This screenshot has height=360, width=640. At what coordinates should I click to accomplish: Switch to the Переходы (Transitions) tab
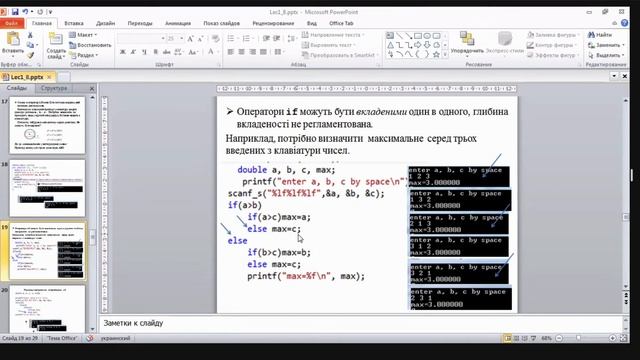coord(140,23)
